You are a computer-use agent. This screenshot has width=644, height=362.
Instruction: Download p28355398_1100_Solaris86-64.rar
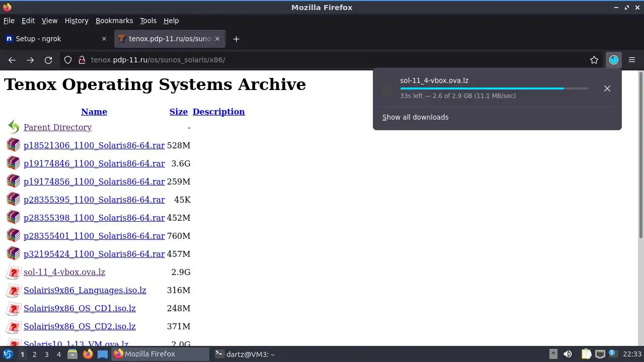click(x=94, y=218)
